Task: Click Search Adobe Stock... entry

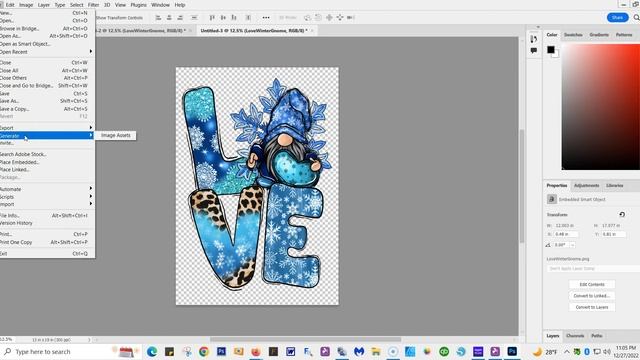Action: 47,154
